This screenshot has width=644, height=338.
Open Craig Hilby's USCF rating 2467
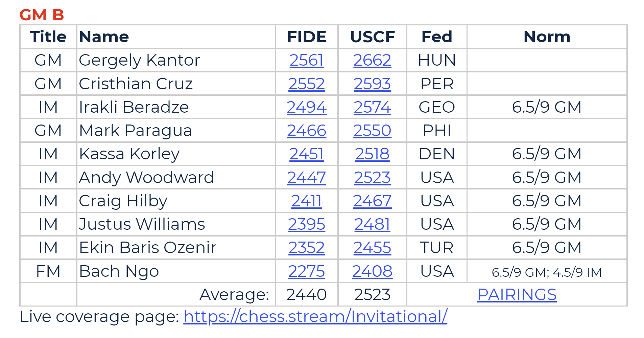[x=372, y=201]
